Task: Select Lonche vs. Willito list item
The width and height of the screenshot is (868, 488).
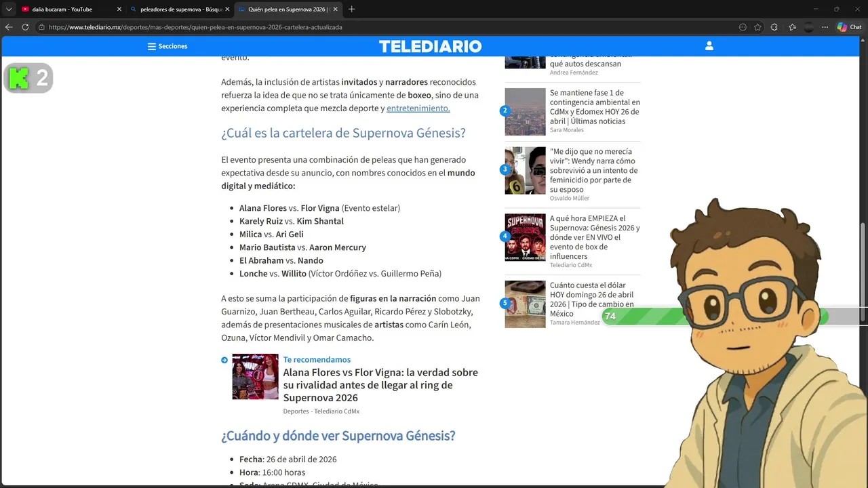Action: pos(340,274)
